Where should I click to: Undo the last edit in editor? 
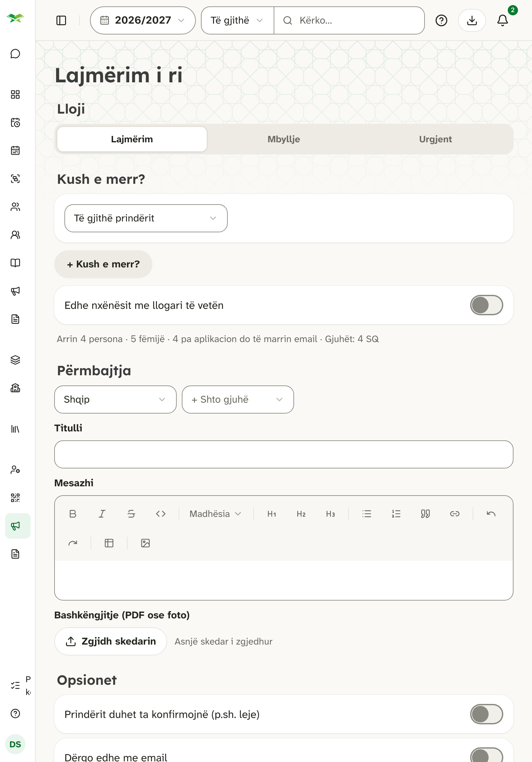pos(491,514)
